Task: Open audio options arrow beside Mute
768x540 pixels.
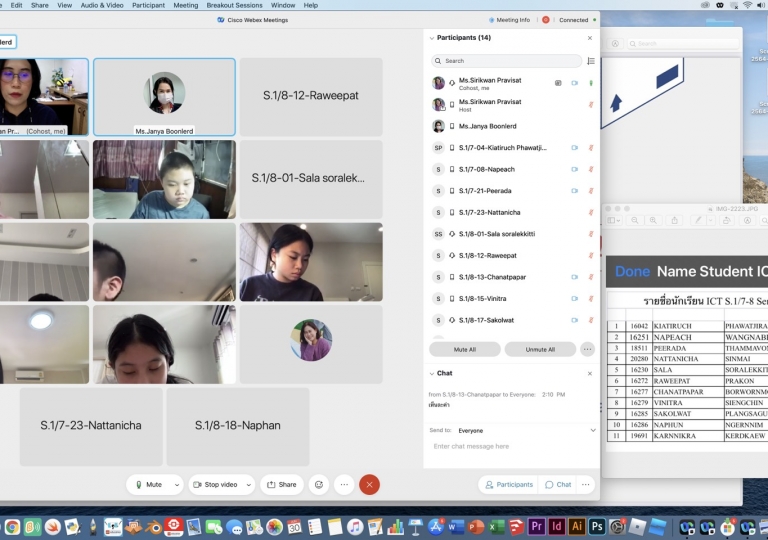Action: tap(177, 485)
